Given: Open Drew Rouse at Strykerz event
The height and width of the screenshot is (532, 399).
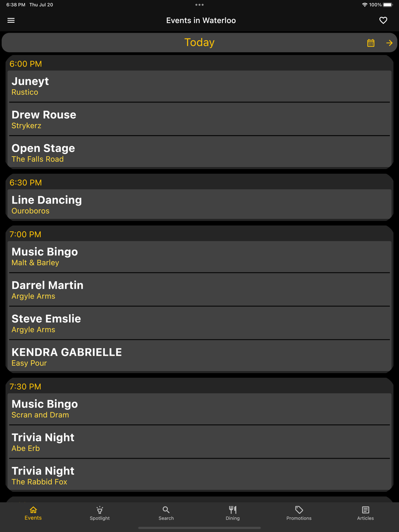Looking at the screenshot, I should (199, 120).
